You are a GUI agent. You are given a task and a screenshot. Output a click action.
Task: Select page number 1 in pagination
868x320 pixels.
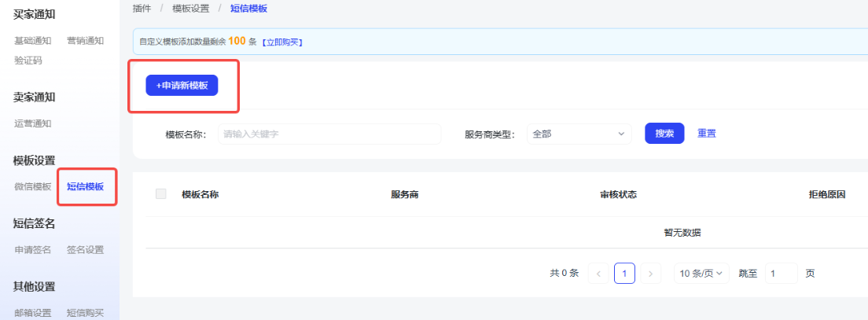point(624,274)
